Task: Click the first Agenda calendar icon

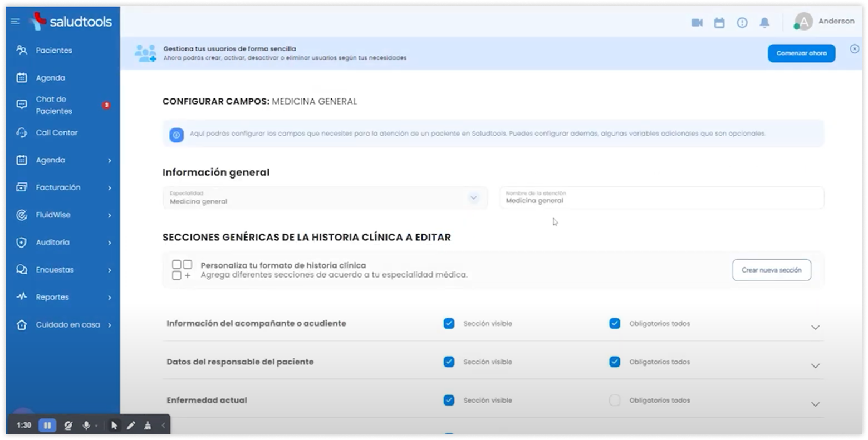Action: 22,78
